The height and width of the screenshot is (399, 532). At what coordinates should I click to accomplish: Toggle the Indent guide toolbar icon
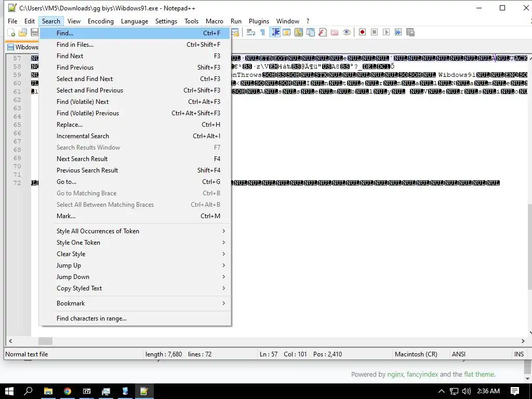[275, 32]
